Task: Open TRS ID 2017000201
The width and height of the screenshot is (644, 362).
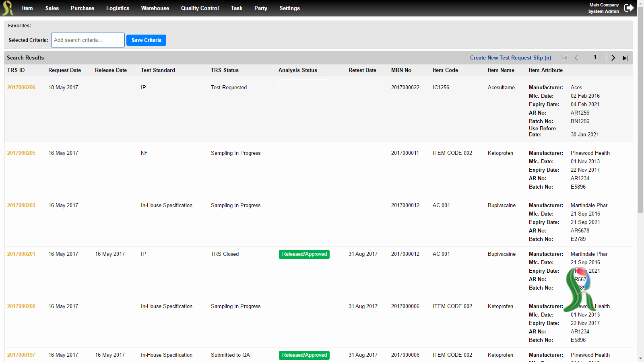Action: 21,254
